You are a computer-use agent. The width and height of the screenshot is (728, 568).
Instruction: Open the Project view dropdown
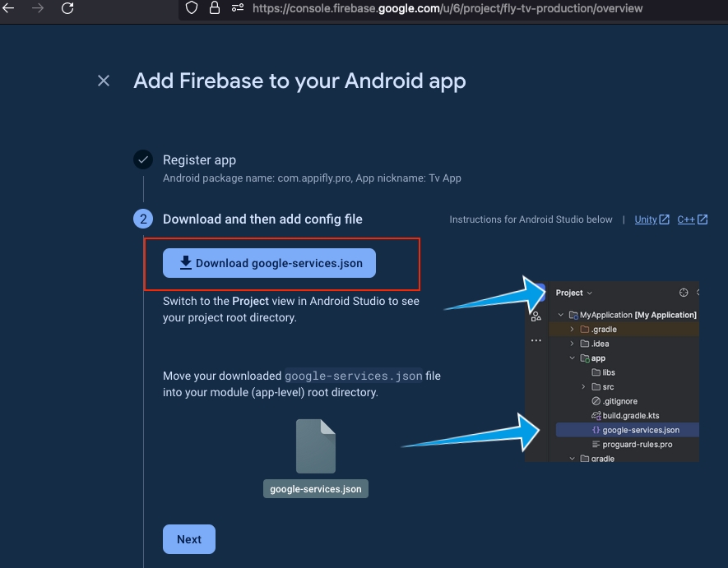574,293
